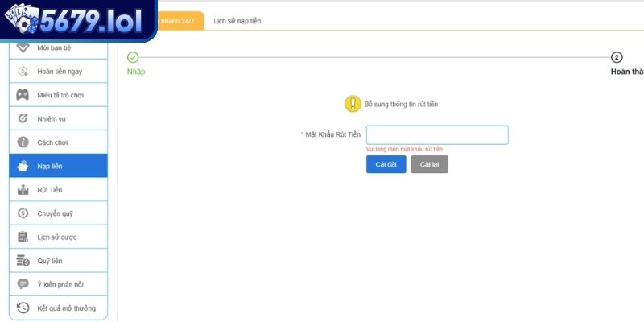
Task: Select the Nhiệm vụ checkmark icon
Action: [23, 118]
